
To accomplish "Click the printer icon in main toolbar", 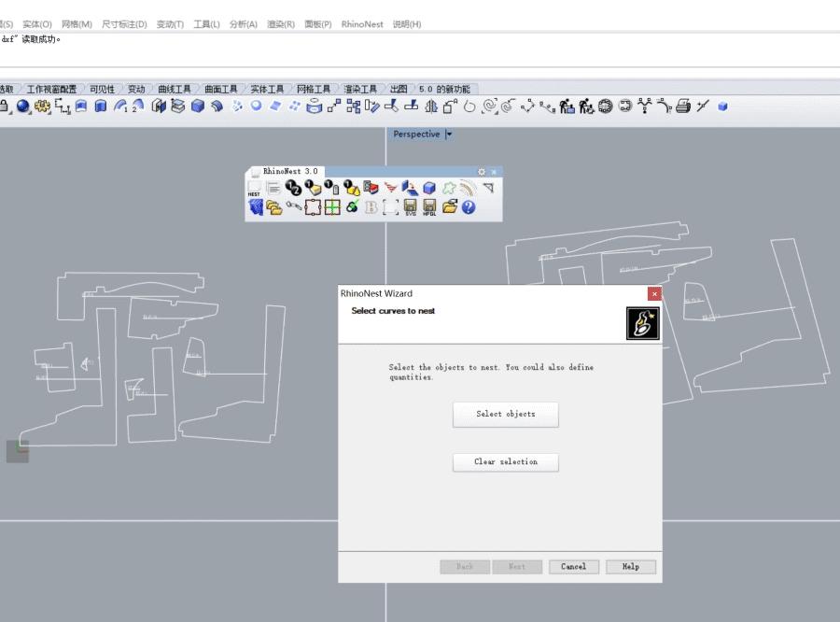I will pyautogui.click(x=682, y=106).
